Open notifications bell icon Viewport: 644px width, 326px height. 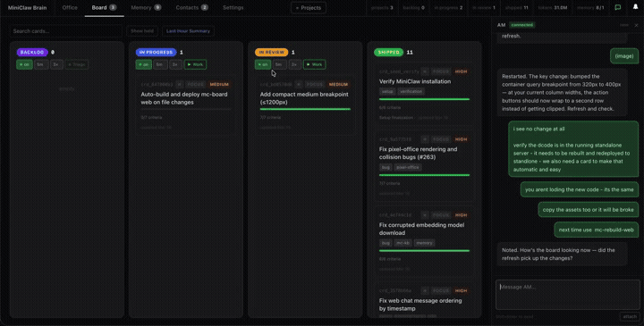click(x=635, y=7)
